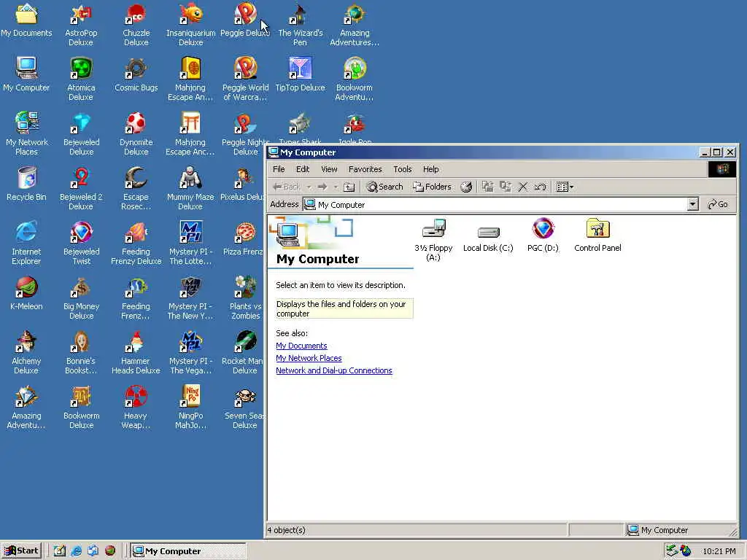Screen dimensions: 747x560
Task: Click the Delete X toolbar icon
Action: pyautogui.click(x=522, y=187)
